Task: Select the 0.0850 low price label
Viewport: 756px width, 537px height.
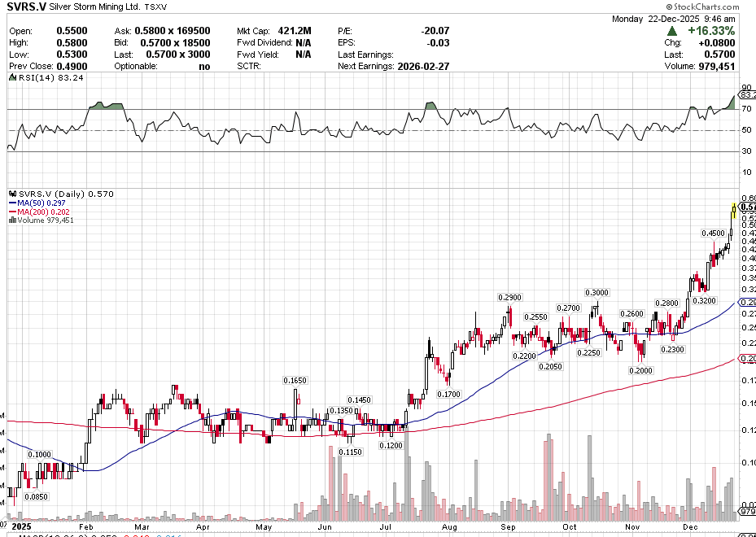Action: [36, 496]
